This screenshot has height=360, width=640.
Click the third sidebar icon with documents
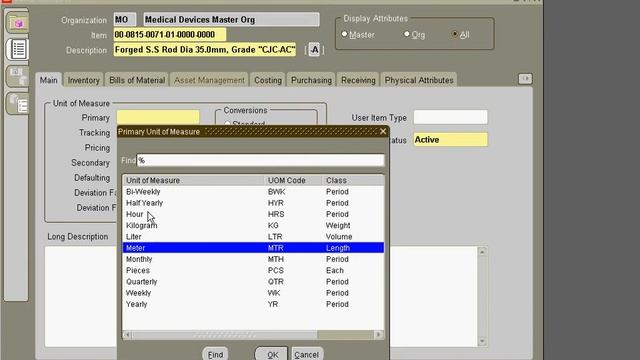18,76
